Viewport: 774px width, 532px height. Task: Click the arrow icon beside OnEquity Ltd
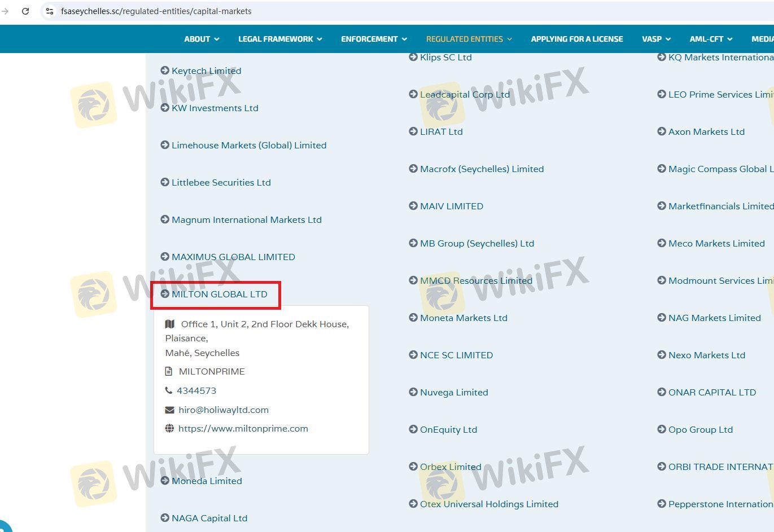(413, 429)
